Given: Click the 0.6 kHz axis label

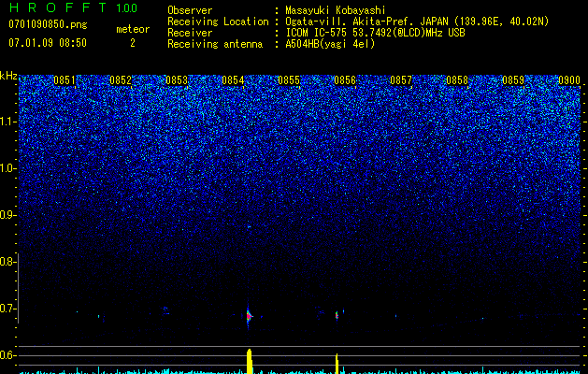Looking at the screenshot, I should [8, 355].
